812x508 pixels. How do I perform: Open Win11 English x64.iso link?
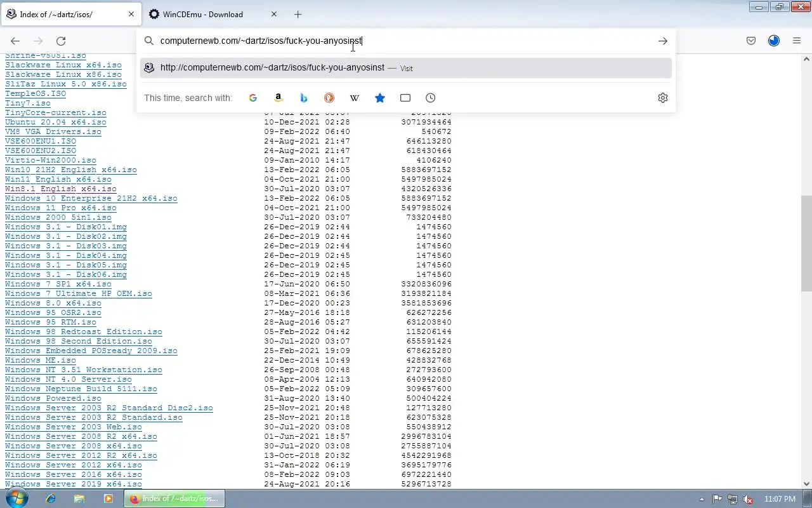point(58,179)
